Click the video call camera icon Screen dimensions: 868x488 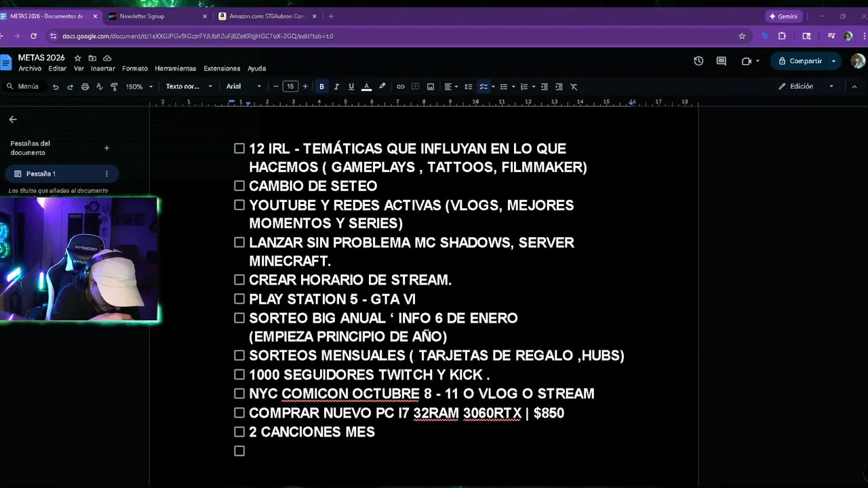pos(746,61)
